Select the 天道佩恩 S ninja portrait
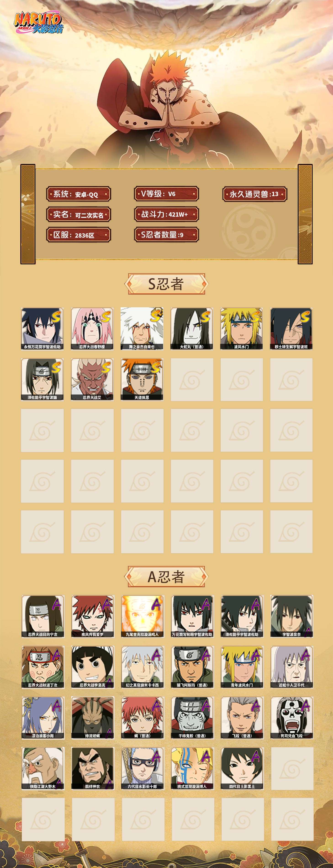 click(142, 379)
